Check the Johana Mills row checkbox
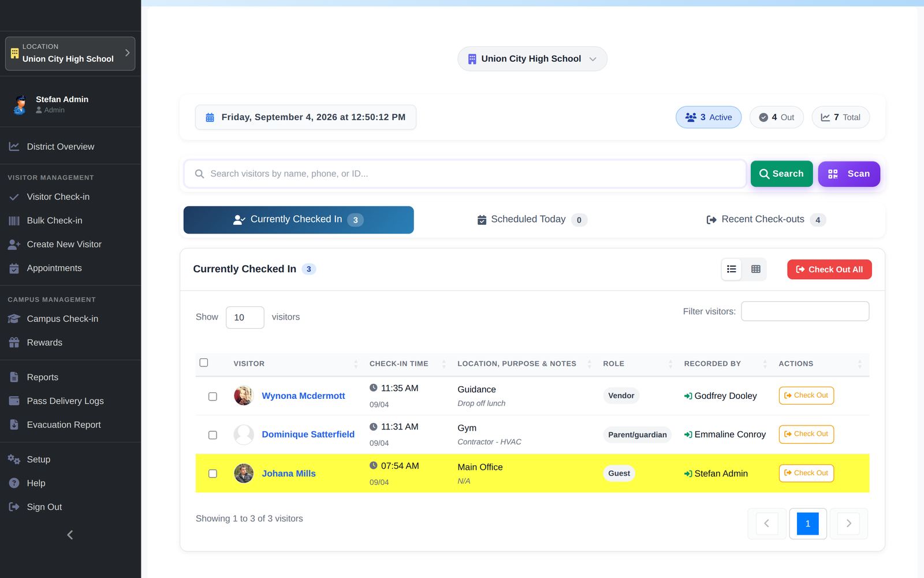This screenshot has height=578, width=924. 213,474
